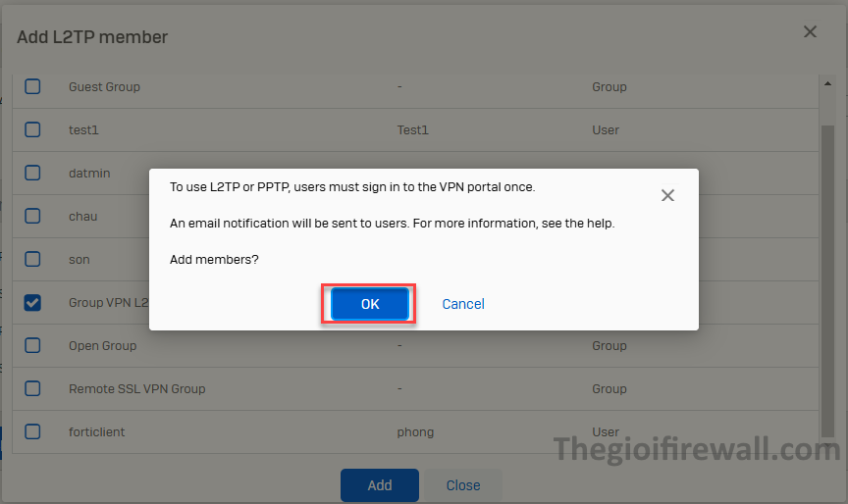Click the forticlient member name text

[x=97, y=431]
